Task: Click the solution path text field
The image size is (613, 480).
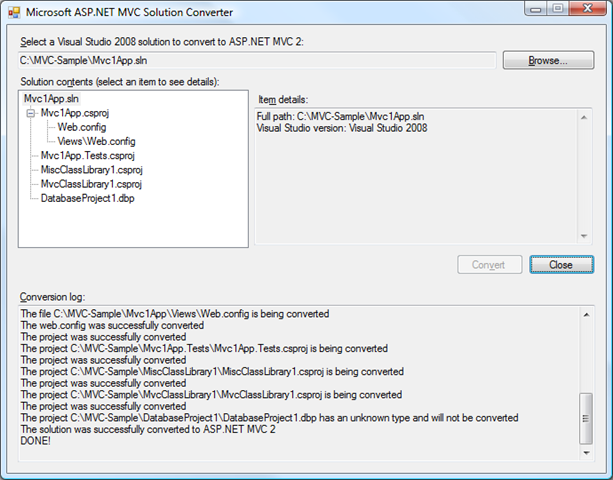Action: 257,61
